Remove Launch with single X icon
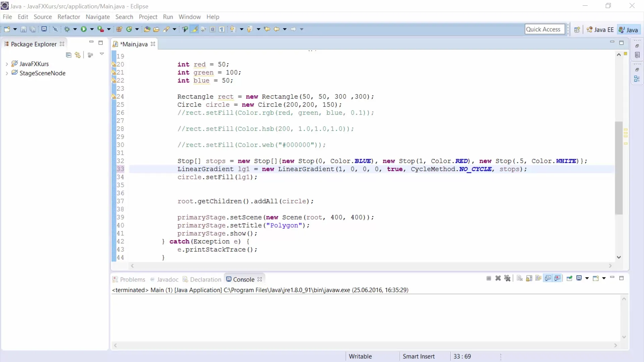This screenshot has width=644, height=362. [x=498, y=279]
